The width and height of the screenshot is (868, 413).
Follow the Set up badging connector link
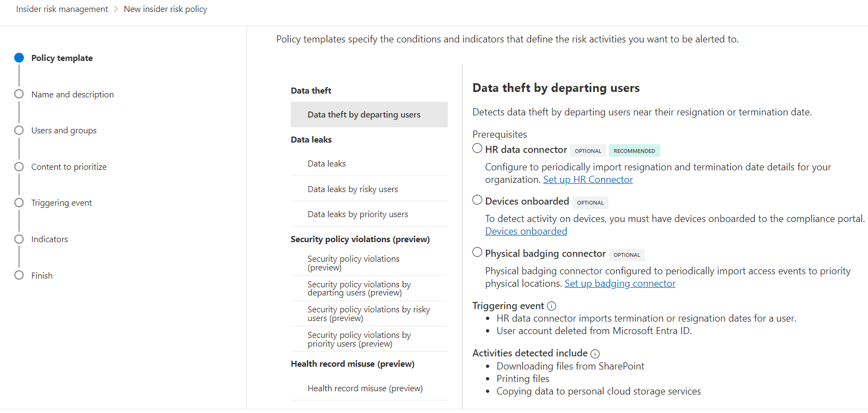tap(620, 283)
